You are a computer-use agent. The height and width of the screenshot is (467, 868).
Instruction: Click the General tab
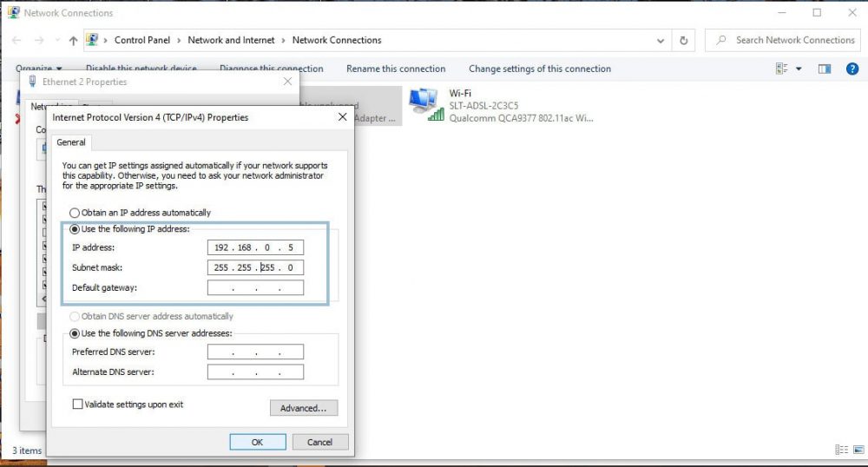pos(71,142)
